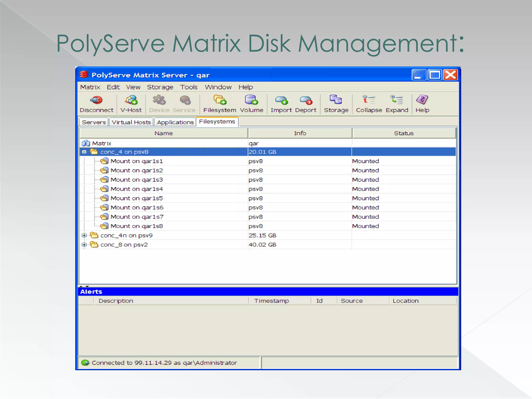The height and width of the screenshot is (399, 532).
Task: Click the conc_4 on psv8 folder icon
Action: 94,152
